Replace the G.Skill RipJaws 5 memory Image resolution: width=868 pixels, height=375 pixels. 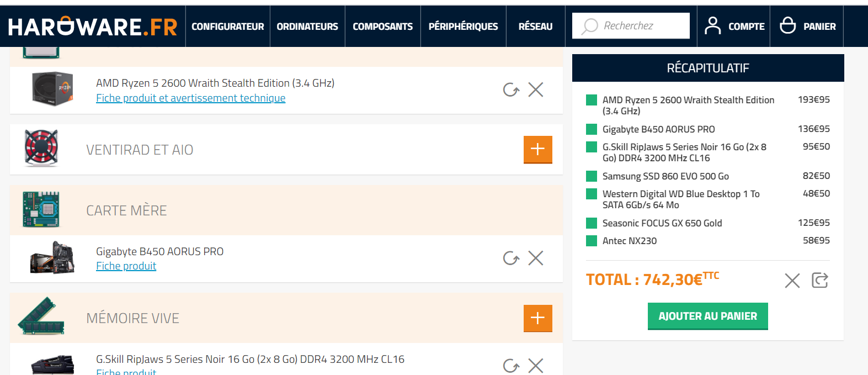(x=511, y=366)
